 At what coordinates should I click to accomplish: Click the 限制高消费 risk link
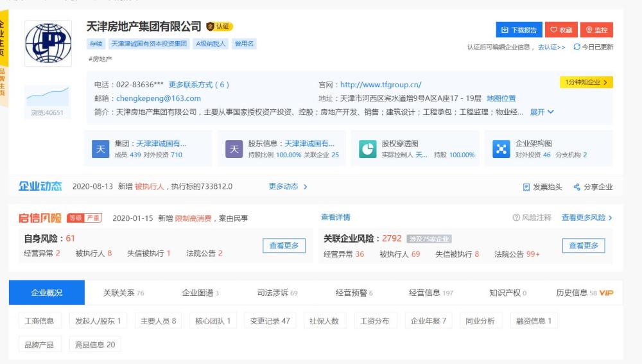pos(193,218)
